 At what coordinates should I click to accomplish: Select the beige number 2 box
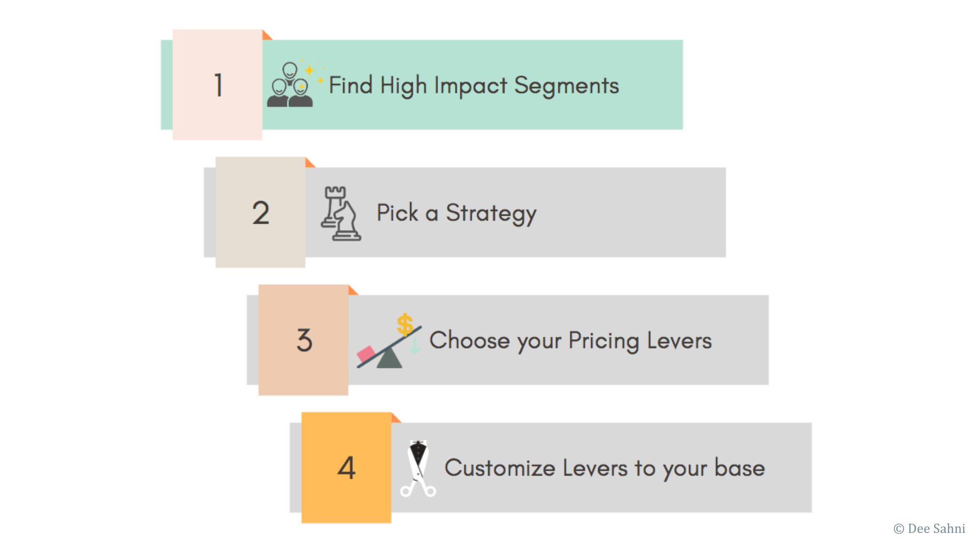point(260,212)
